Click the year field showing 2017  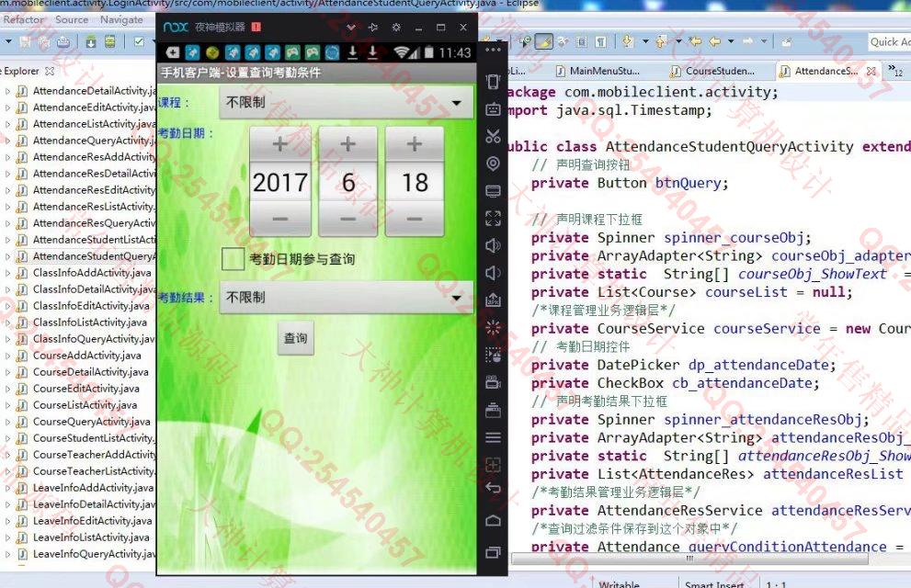coord(280,182)
